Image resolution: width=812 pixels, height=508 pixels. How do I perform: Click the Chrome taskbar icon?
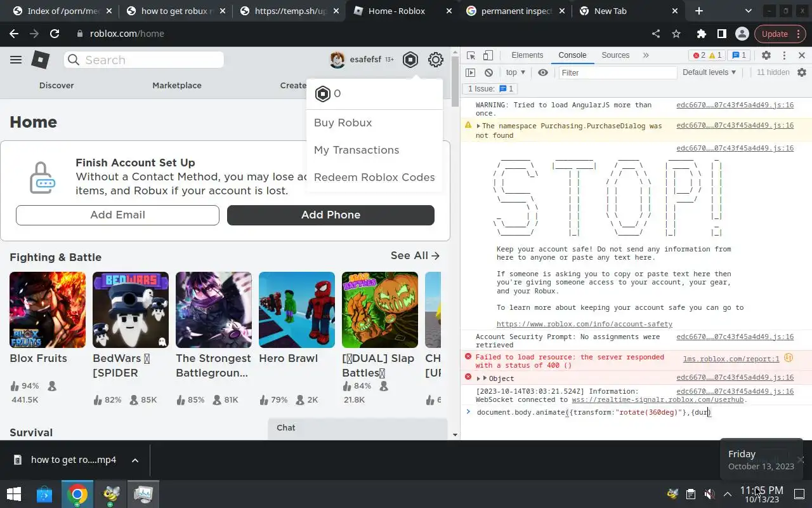[x=77, y=494]
